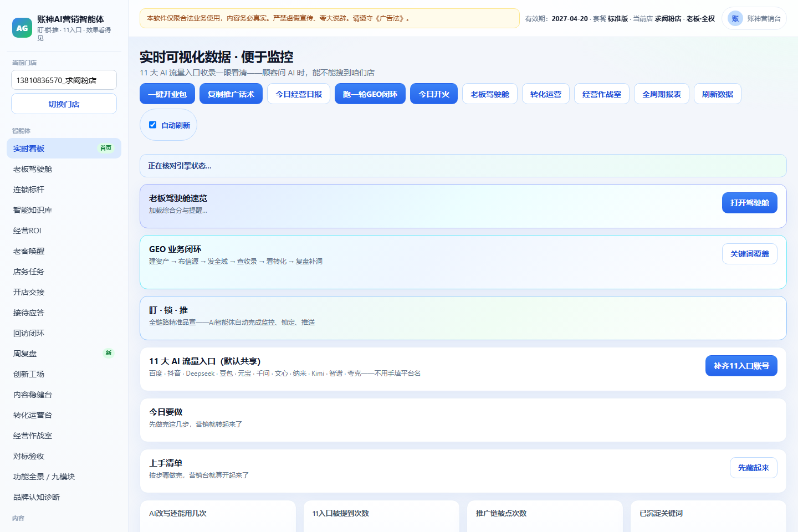
Task: Click the AG logo icon in the sidebar
Action: pos(22,28)
